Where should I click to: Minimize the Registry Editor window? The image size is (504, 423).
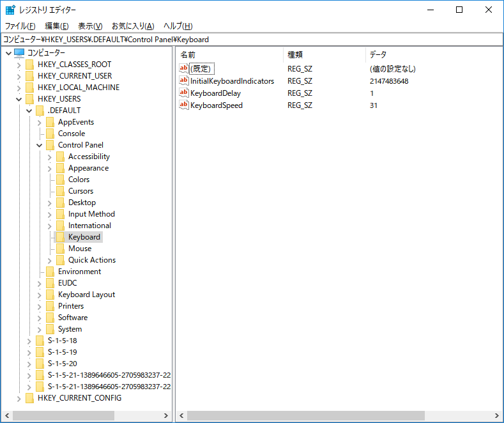pyautogui.click(x=431, y=10)
